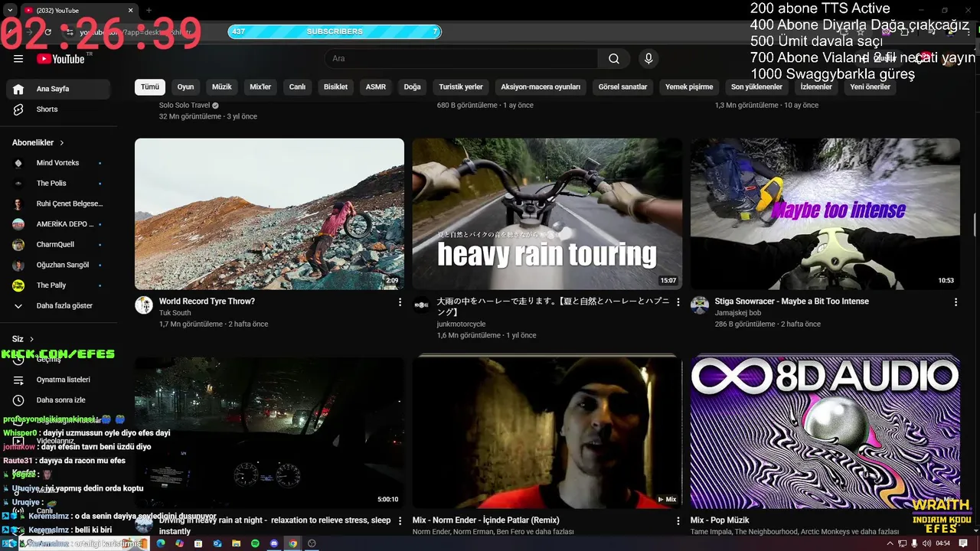Select the Oyun filter chip

(x=185, y=86)
